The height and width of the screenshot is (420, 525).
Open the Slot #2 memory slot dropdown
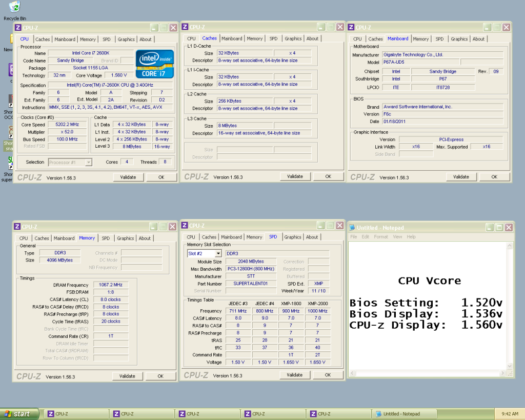[218, 253]
